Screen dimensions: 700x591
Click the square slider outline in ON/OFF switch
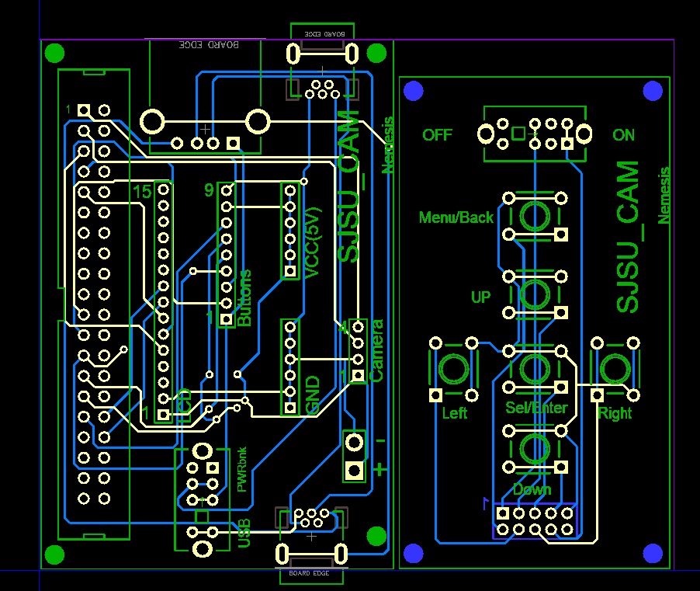[x=518, y=133]
